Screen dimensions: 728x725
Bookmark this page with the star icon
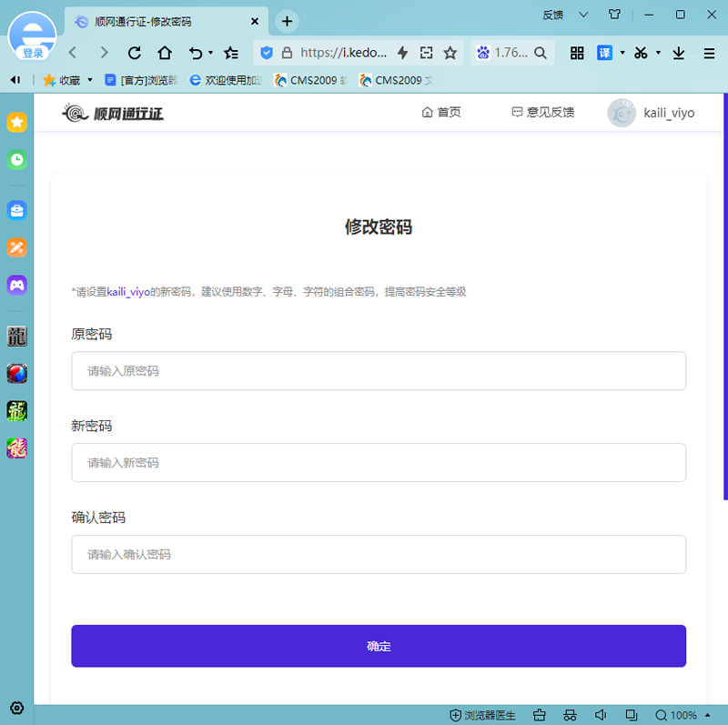(x=450, y=54)
